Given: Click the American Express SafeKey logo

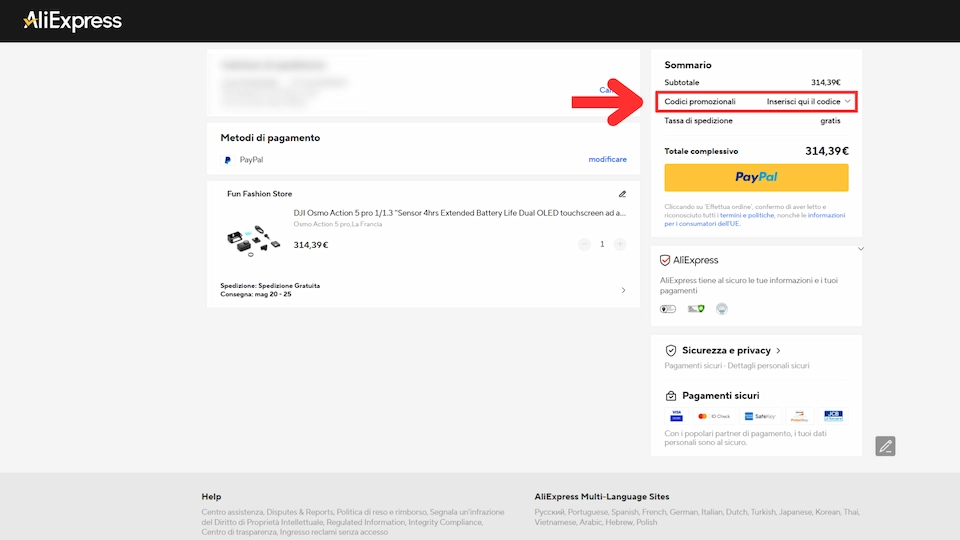Looking at the screenshot, I should (x=759, y=416).
